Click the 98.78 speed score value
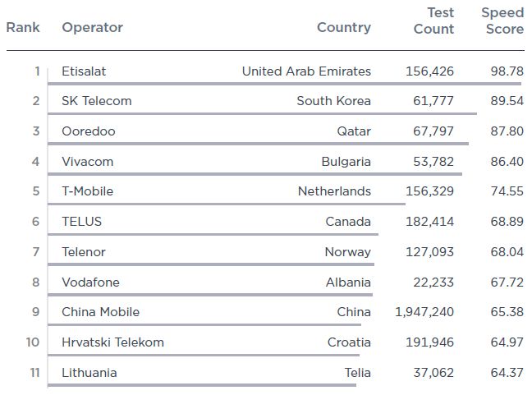 pyautogui.click(x=506, y=71)
